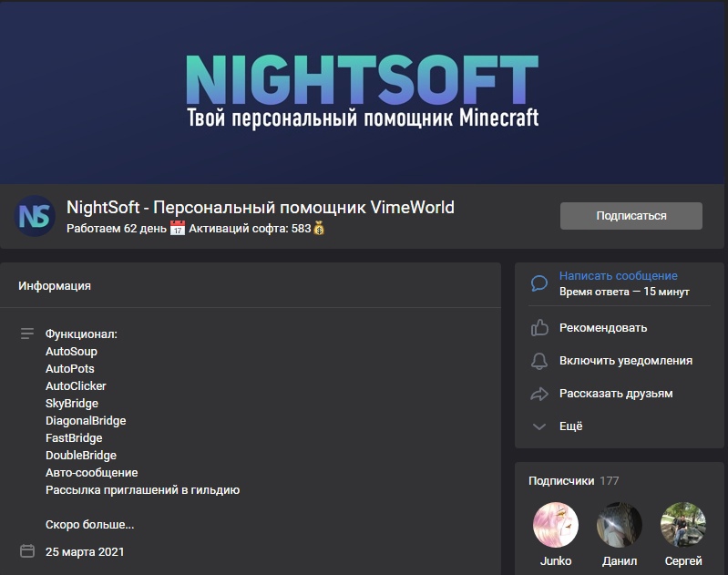Click the NIGHTSOFT cover banner

coord(362,92)
